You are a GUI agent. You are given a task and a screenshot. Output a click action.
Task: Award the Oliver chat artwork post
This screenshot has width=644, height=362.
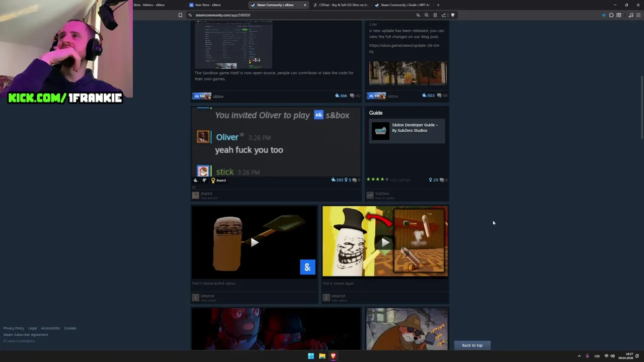pyautogui.click(x=218, y=180)
